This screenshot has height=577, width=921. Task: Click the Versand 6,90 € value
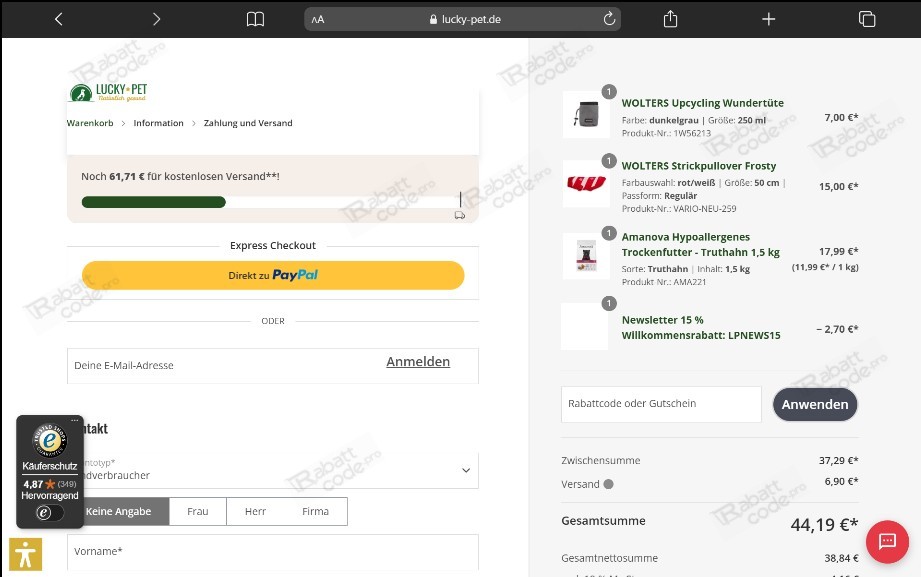tap(841, 481)
